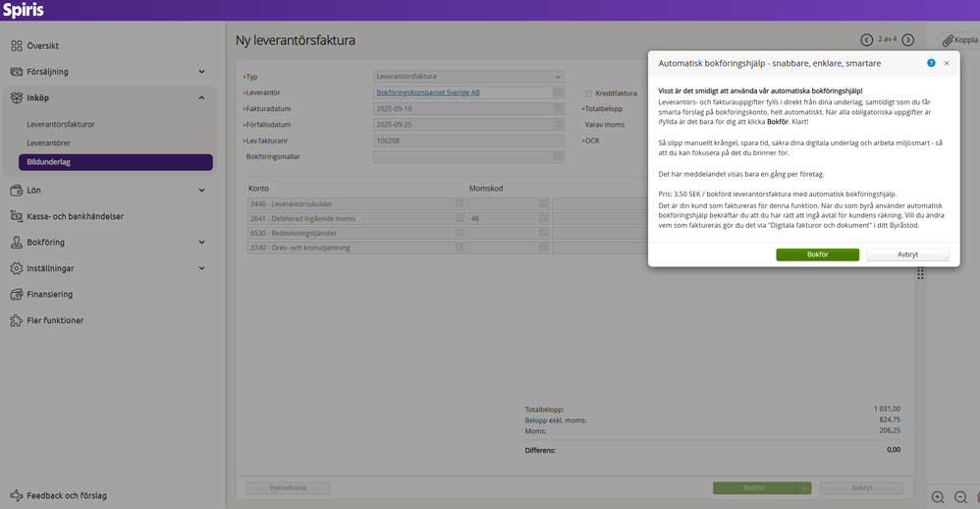Click the 2 av 4 page counter
This screenshot has width=980, height=509.
pos(888,39)
